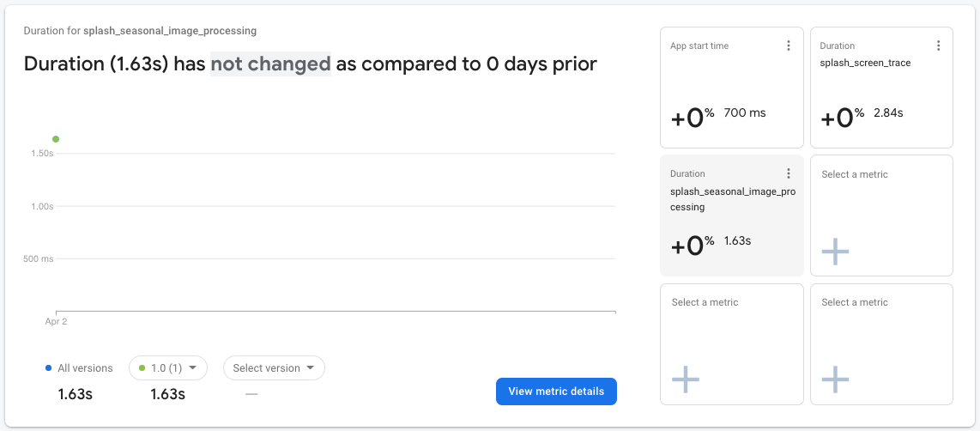Click the Apr 2 date label on axis
980x431 pixels.
tap(56, 321)
